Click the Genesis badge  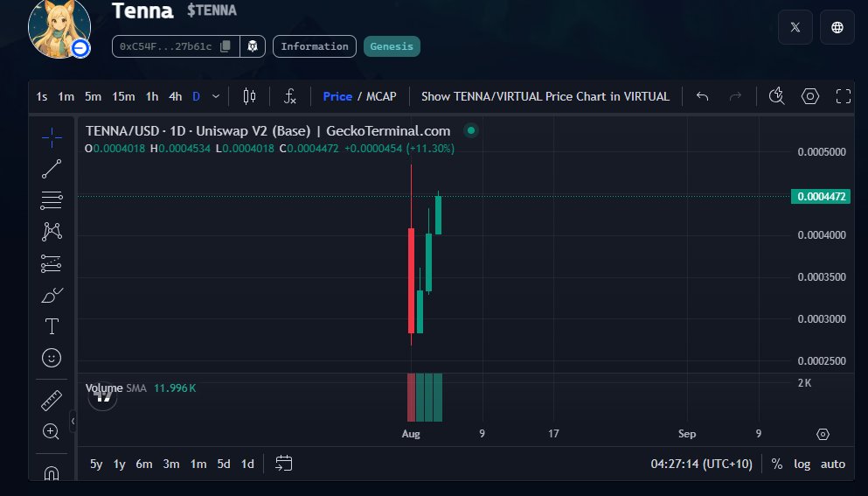pyautogui.click(x=392, y=46)
